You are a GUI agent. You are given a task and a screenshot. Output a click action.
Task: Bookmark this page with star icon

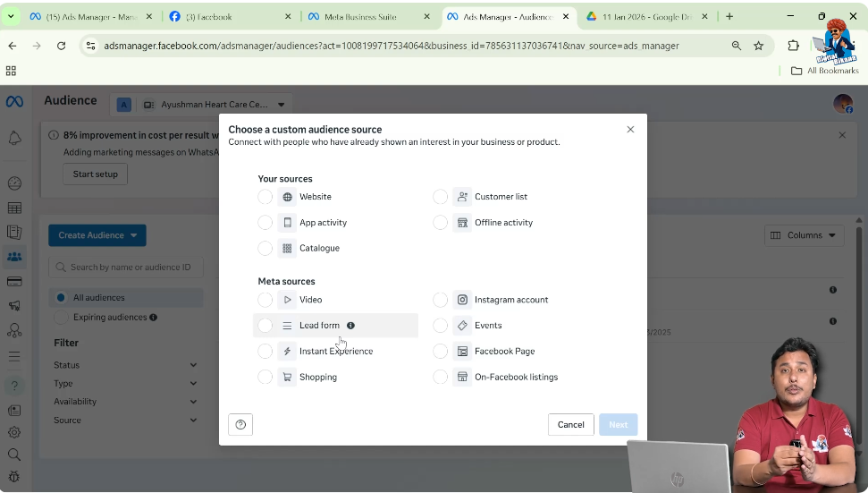pos(758,46)
